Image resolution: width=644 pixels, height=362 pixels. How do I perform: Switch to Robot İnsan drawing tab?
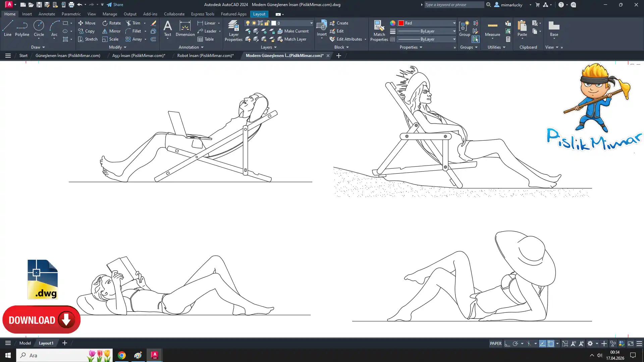tap(205, 56)
